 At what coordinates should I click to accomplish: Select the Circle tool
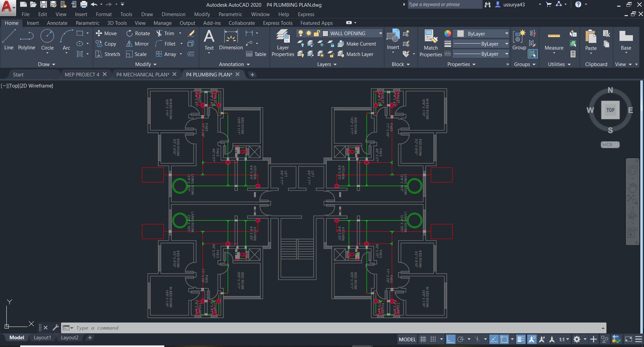[47, 40]
